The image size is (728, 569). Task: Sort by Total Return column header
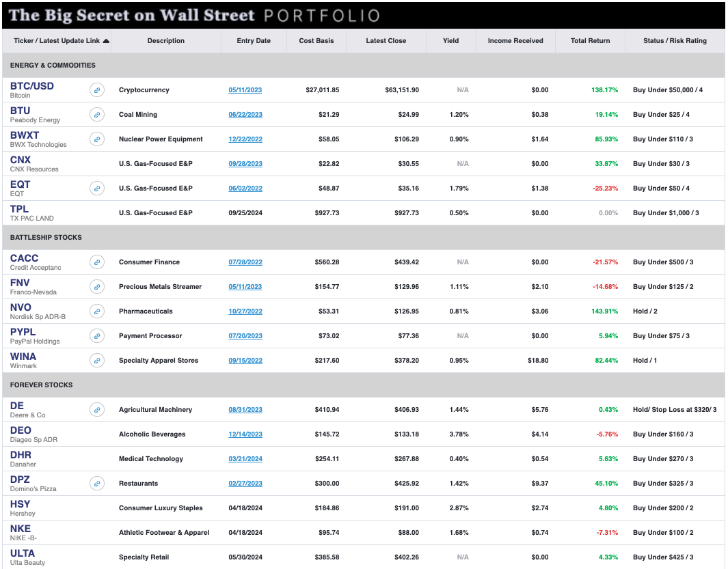pyautogui.click(x=590, y=41)
